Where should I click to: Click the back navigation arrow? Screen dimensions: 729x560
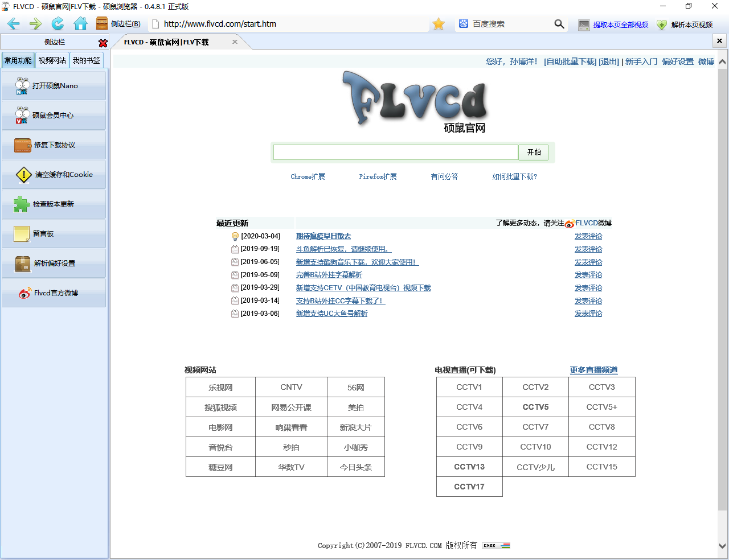(x=14, y=24)
